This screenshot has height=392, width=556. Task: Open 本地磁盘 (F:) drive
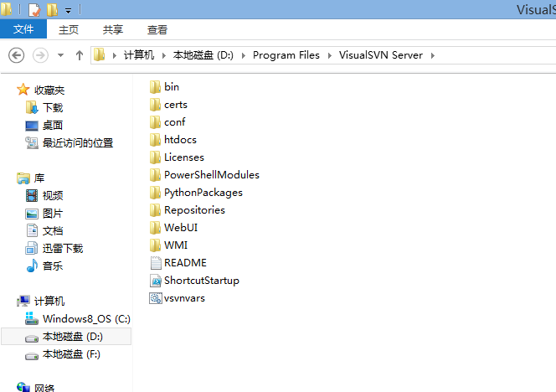point(71,354)
